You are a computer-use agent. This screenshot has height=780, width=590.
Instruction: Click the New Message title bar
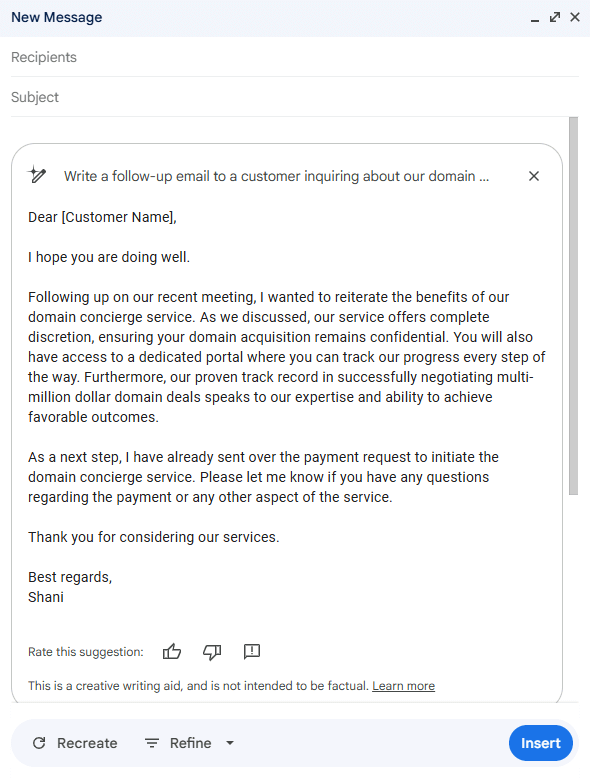[295, 18]
